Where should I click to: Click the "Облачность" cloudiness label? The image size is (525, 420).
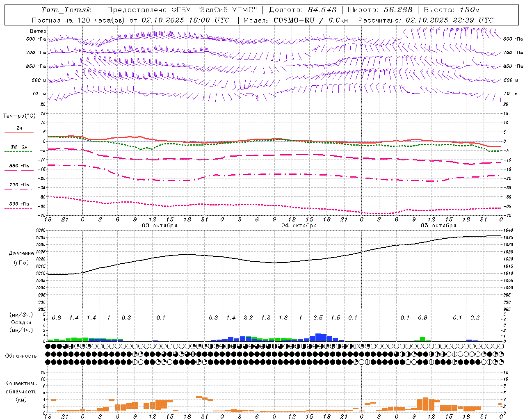tap(21, 356)
